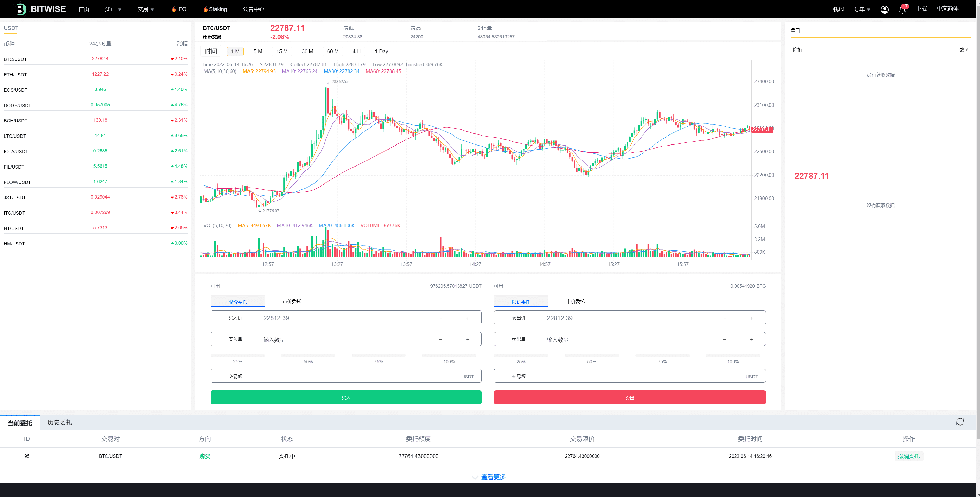Expand the 交易 dropdown menu
The image size is (980, 497).
coord(146,9)
